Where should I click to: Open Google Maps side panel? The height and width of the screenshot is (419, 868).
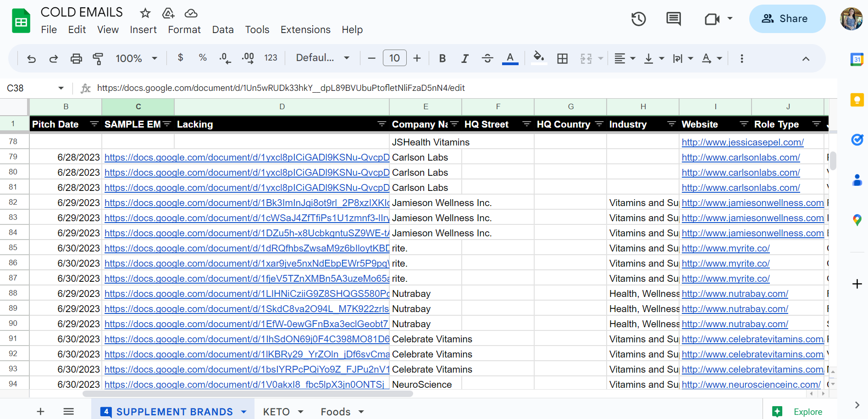pyautogui.click(x=857, y=220)
